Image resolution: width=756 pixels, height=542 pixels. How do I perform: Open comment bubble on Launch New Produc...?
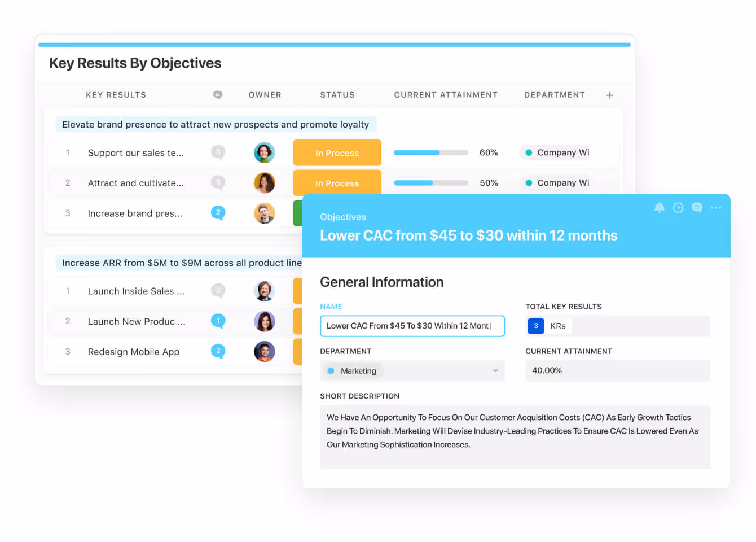[218, 321]
